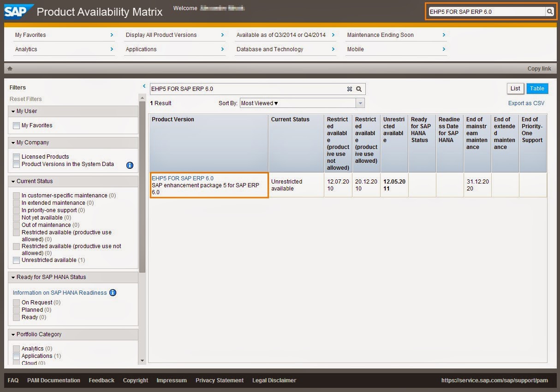Click the info icon beside Information on SAP HANA Readiness

click(x=113, y=292)
